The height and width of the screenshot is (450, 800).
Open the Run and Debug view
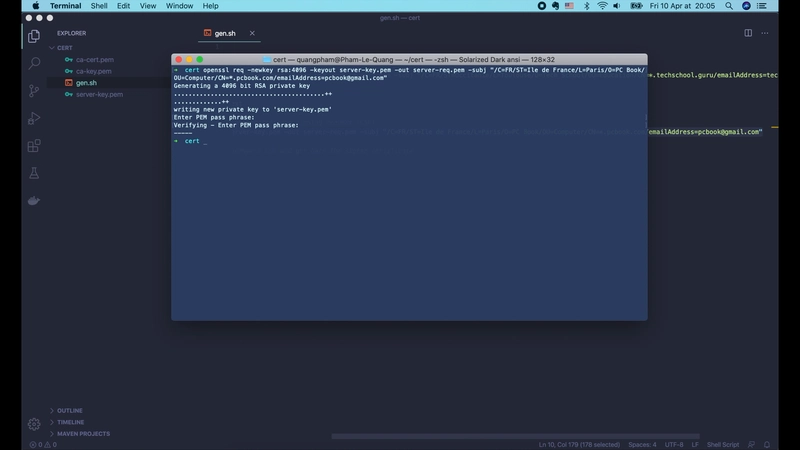click(34, 118)
